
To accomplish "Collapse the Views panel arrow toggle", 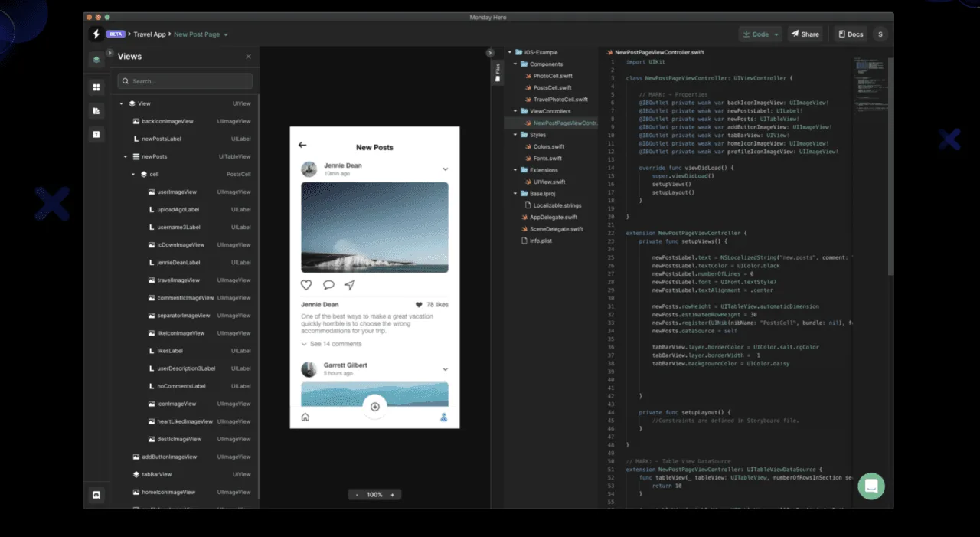I will (110, 53).
